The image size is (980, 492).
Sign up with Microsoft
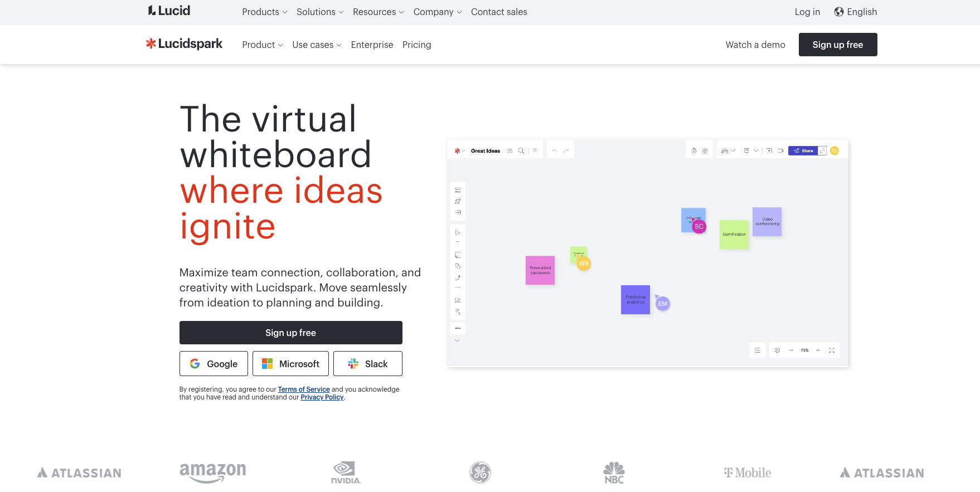[290, 364]
